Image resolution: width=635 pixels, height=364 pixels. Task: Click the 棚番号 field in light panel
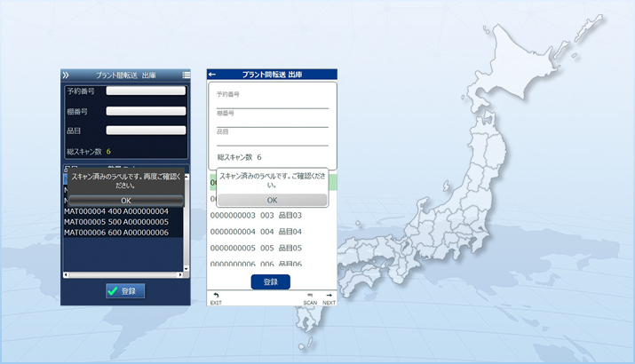(x=272, y=122)
